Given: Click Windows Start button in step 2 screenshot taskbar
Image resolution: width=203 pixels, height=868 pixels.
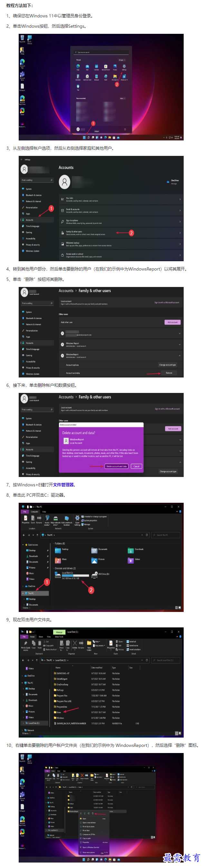Looking at the screenshot, I should (84, 138).
